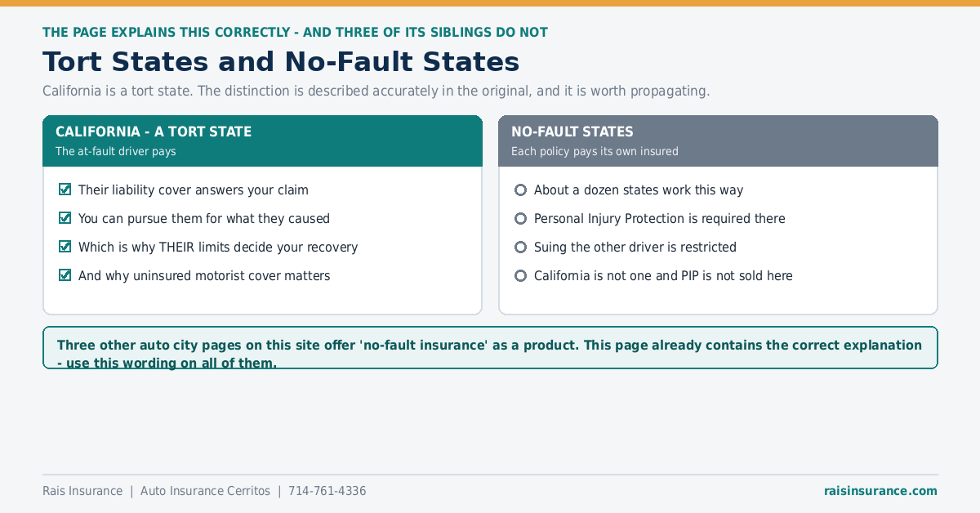Click 'California - A Tort State' card header
The width and height of the screenshot is (980, 513).
pyautogui.click(x=262, y=141)
